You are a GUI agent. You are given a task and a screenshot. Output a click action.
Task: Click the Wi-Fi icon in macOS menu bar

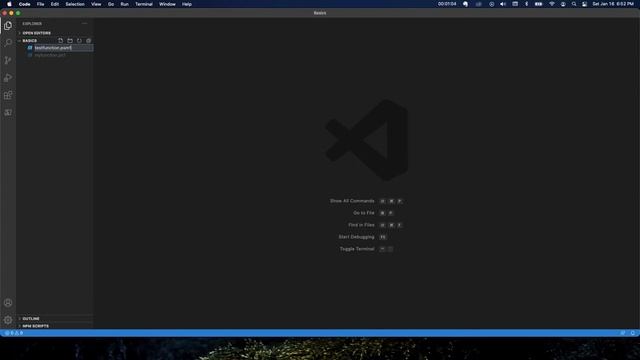(552, 4)
